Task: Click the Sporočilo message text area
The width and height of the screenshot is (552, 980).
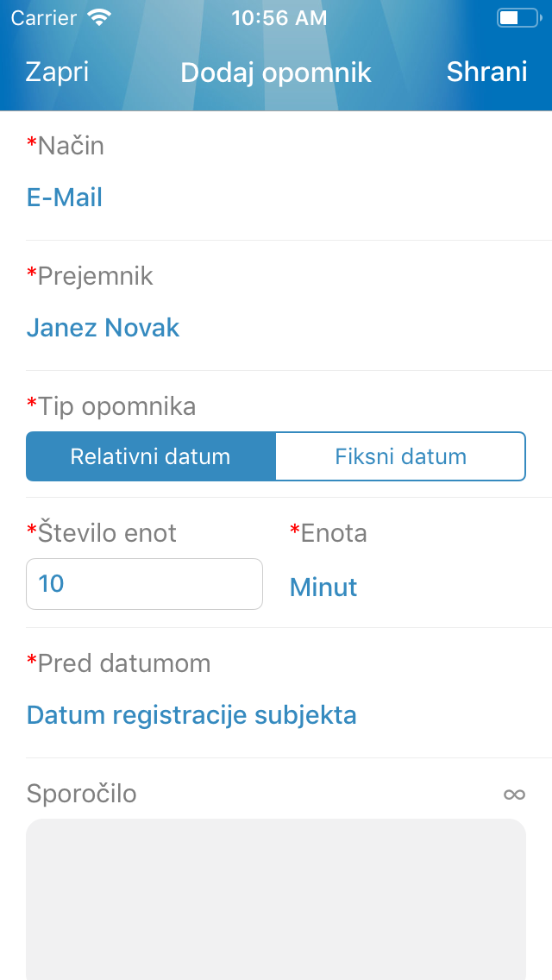Action: pos(276,897)
